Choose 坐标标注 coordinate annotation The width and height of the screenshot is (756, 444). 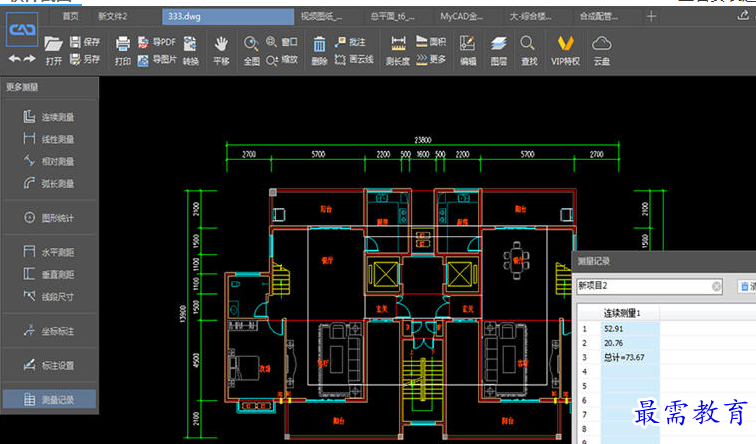[49, 331]
